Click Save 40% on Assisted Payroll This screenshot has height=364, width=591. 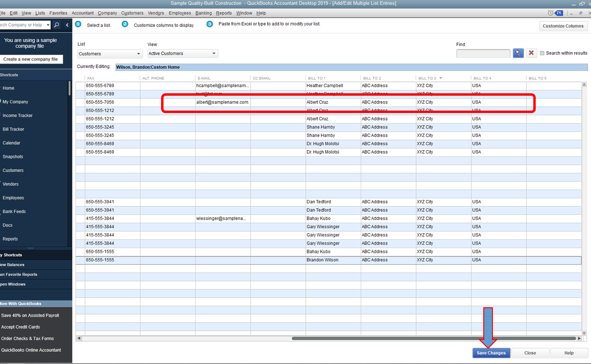tap(30, 315)
